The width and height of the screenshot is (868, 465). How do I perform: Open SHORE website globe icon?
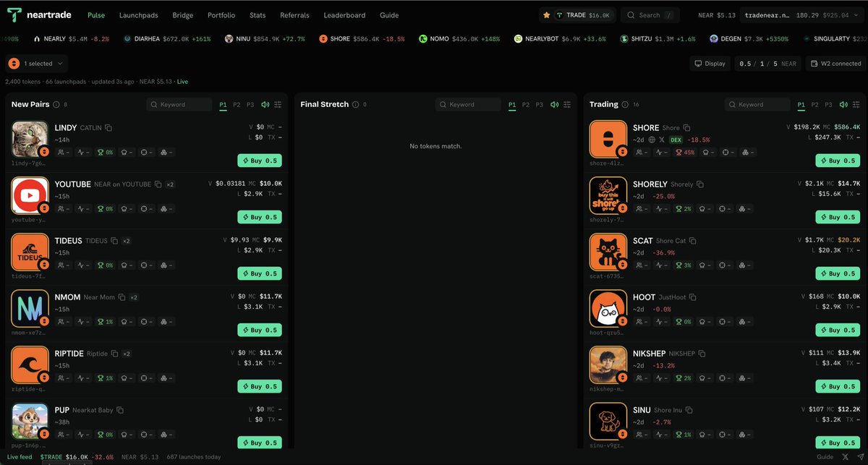[652, 140]
